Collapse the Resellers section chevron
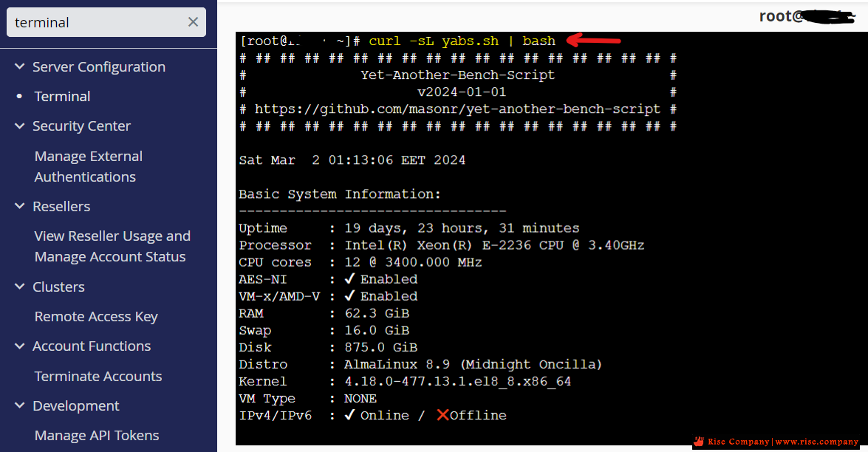This screenshot has height=452, width=868. (x=20, y=207)
